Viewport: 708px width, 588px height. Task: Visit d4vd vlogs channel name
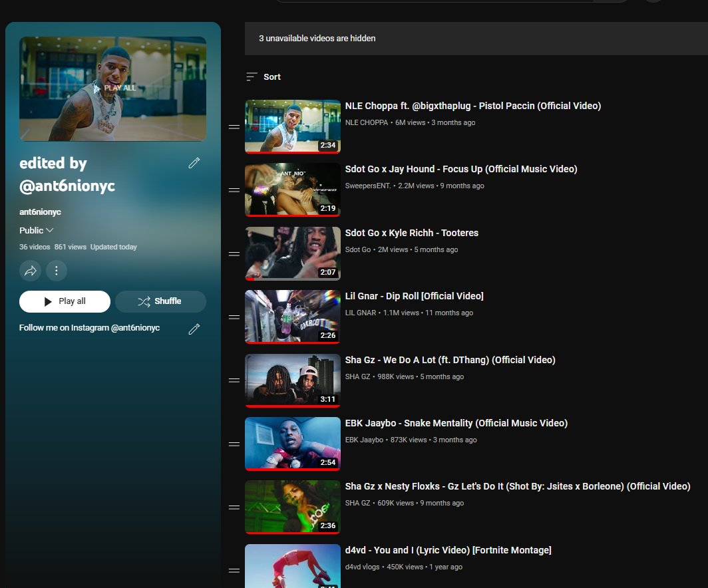pos(362,567)
